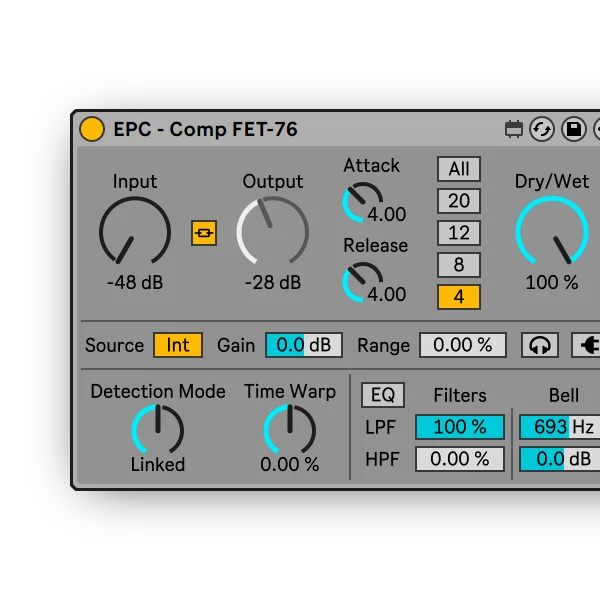
Task: Click the -48 dB Input value
Action: [135, 283]
